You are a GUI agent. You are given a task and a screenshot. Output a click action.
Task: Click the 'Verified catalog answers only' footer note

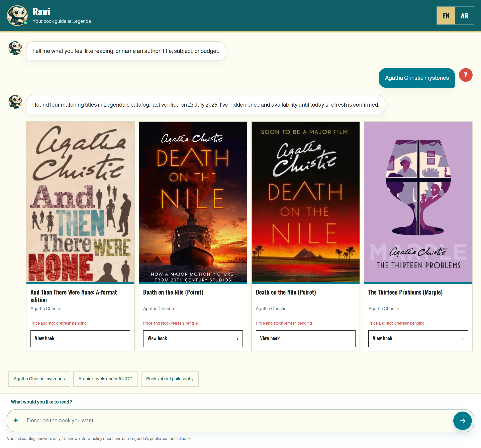pos(99,439)
